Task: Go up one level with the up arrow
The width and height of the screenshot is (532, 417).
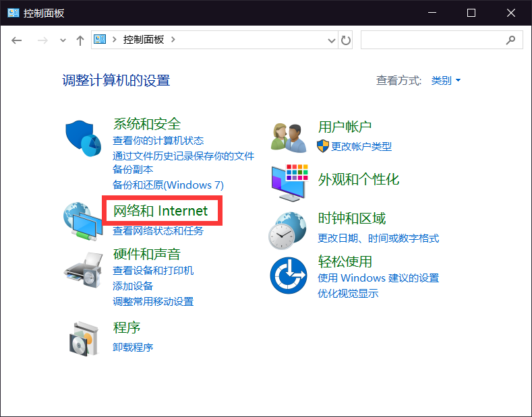Action: pos(80,40)
